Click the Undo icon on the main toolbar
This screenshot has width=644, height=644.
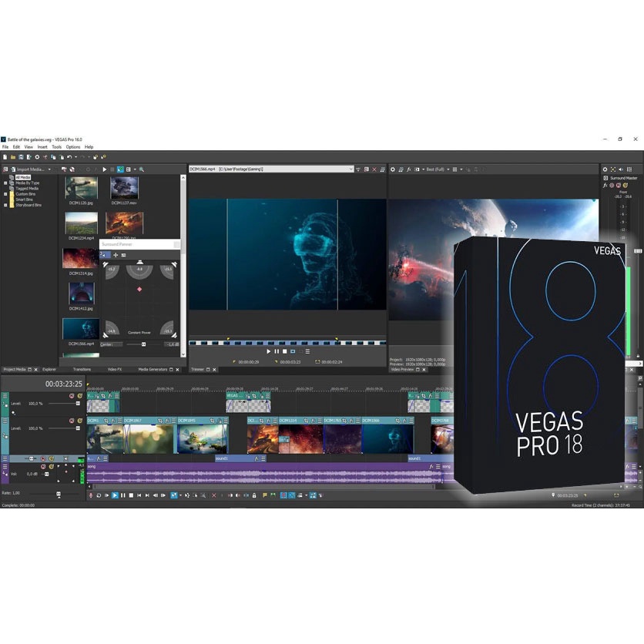tap(69, 156)
